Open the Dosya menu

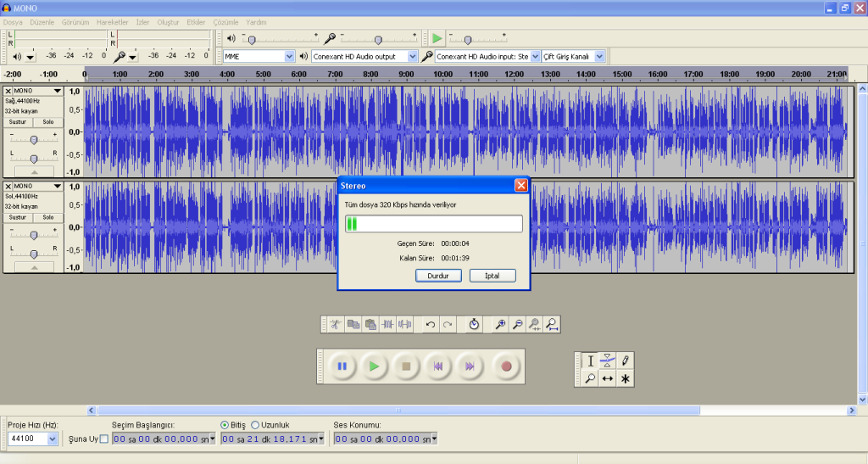(x=13, y=23)
